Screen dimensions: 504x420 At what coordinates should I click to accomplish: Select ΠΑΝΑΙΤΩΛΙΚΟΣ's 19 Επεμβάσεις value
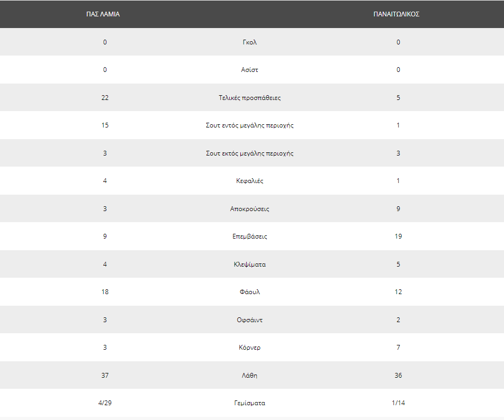[398, 236]
